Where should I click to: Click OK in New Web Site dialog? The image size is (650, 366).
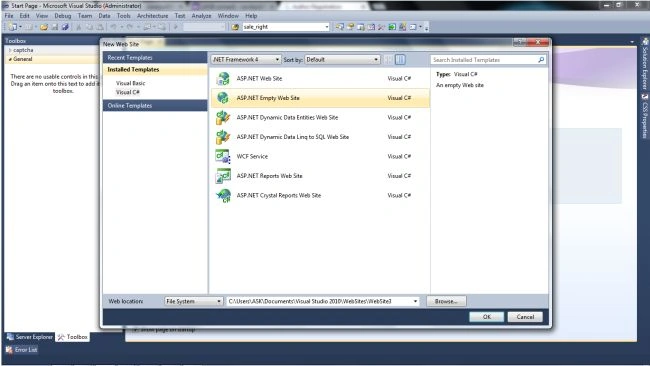click(487, 317)
